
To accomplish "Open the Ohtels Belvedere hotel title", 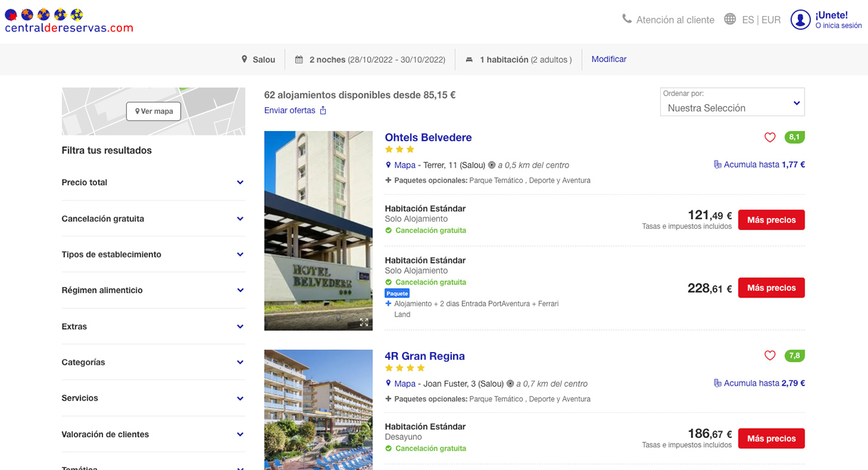I will (428, 138).
